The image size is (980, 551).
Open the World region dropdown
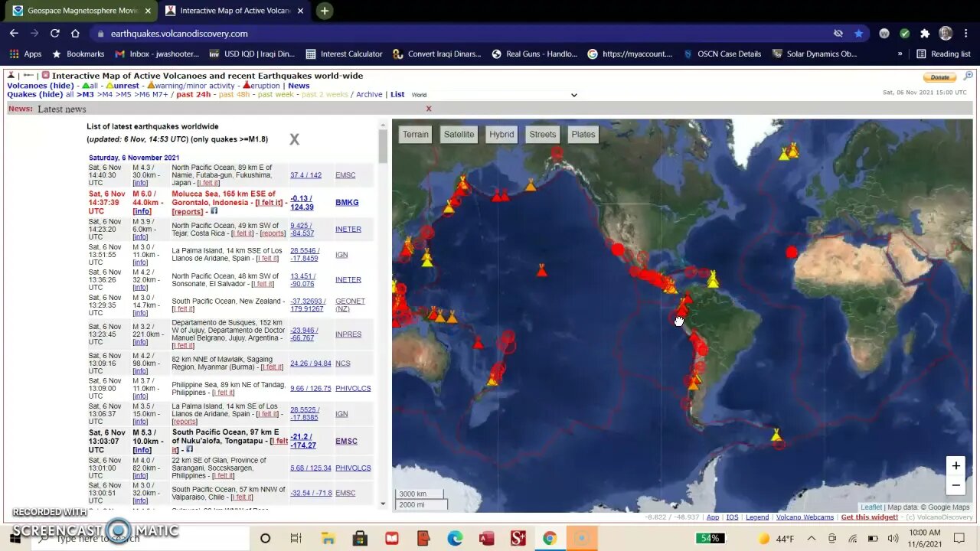click(494, 95)
